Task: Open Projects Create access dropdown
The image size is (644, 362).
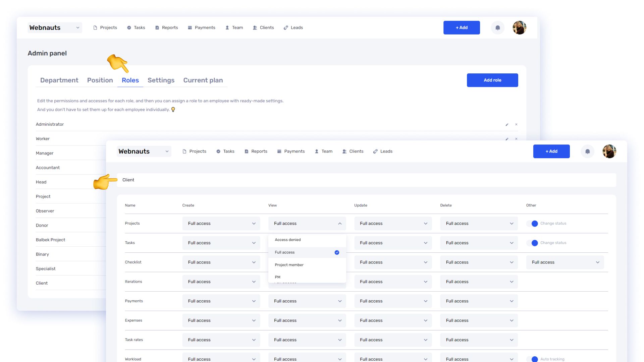Action: point(221,224)
